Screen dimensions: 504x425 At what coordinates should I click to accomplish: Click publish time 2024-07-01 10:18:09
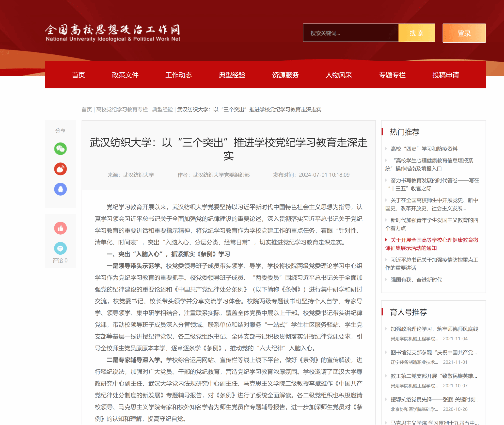pos(324,175)
